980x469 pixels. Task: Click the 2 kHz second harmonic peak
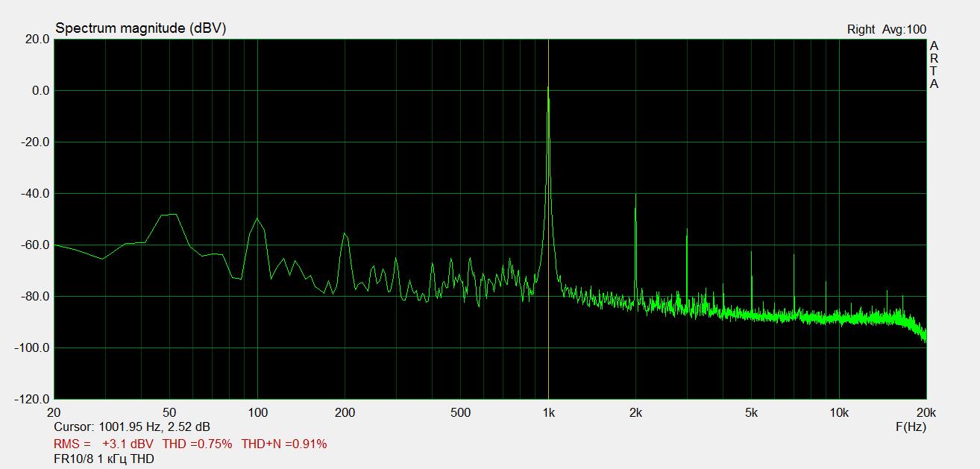click(635, 195)
